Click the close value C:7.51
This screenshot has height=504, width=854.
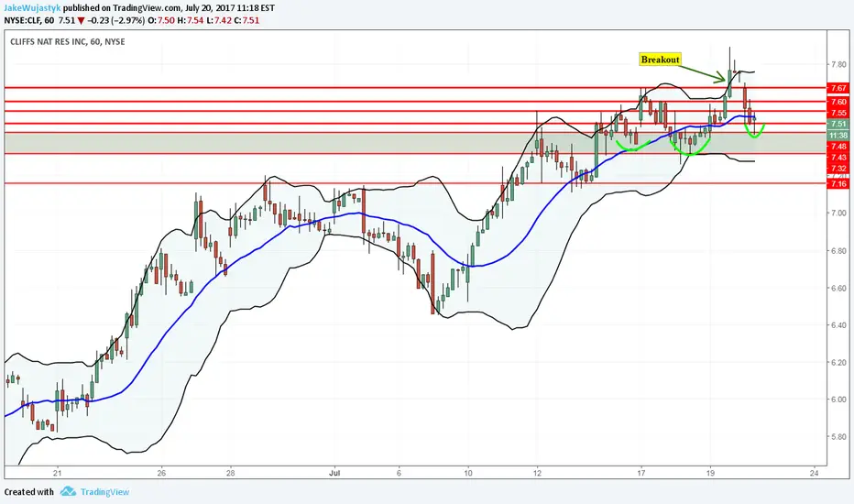[246, 21]
